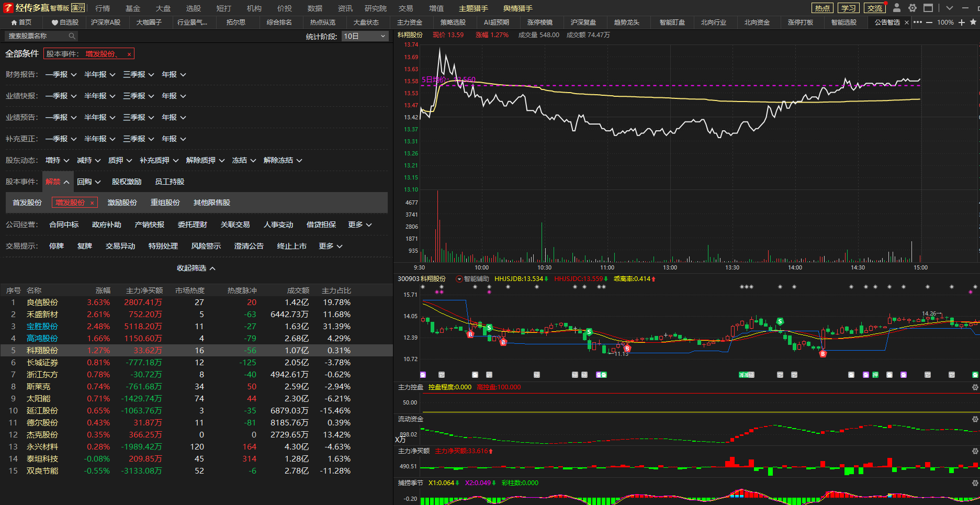The height and width of the screenshot is (505, 980).
Task: Open 主力净买额 indicator settings gear
Action: coord(975,451)
